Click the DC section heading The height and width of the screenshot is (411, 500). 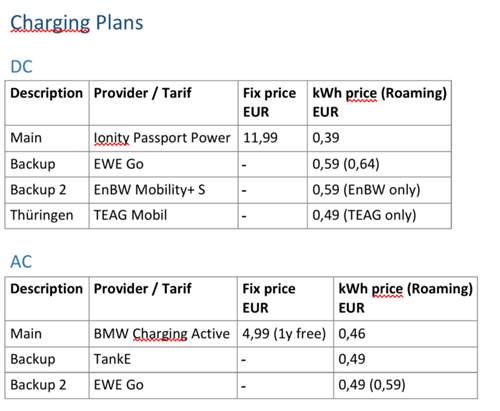21,67
